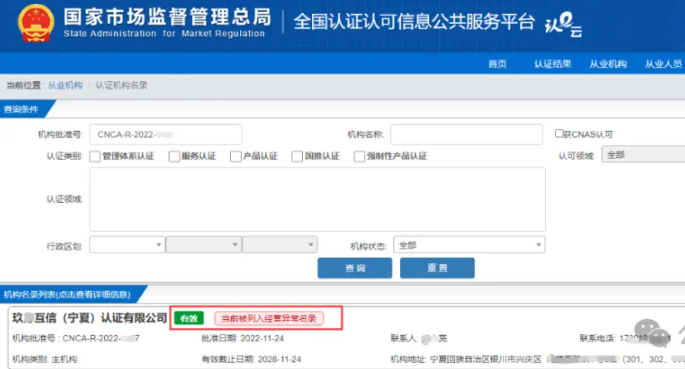Open the third 行政区划 dropdown
685x369 pixels.
280,245
